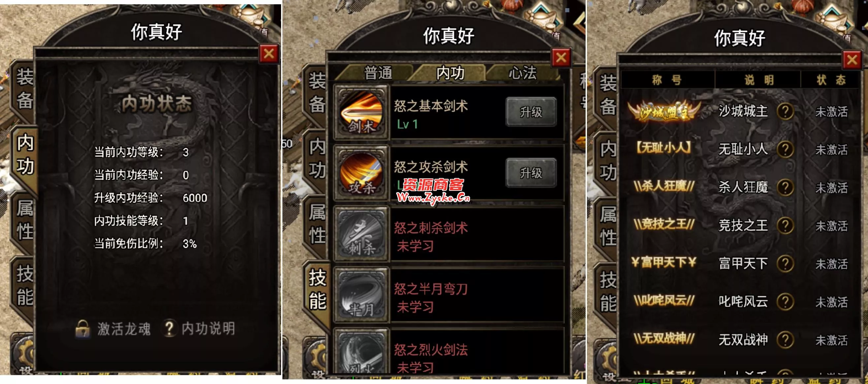Upgrade 怒之基本剑术 with 升级 button
Viewport: 868px width, 384px height.
coord(531,112)
